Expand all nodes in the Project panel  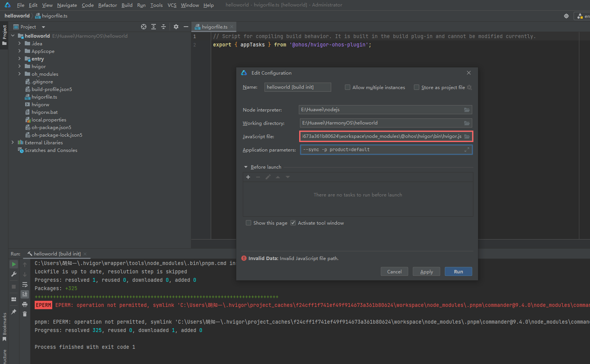(154, 27)
